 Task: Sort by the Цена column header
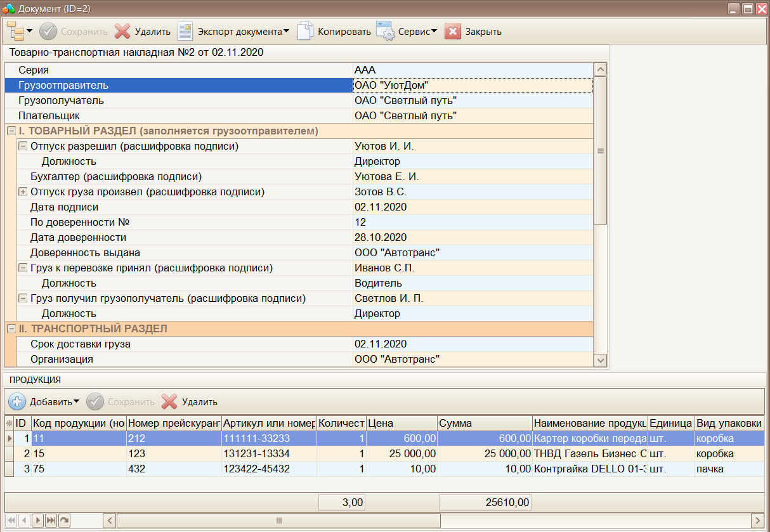pos(402,423)
